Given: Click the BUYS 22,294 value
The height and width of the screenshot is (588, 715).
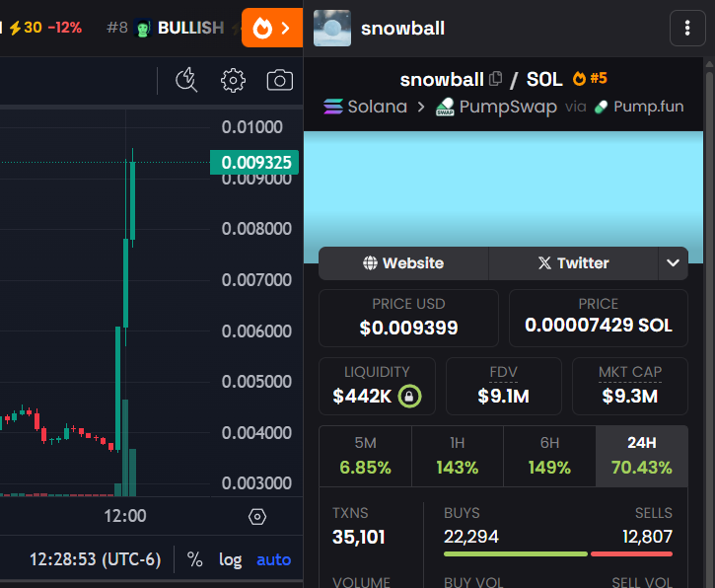Looking at the screenshot, I should click(471, 537).
